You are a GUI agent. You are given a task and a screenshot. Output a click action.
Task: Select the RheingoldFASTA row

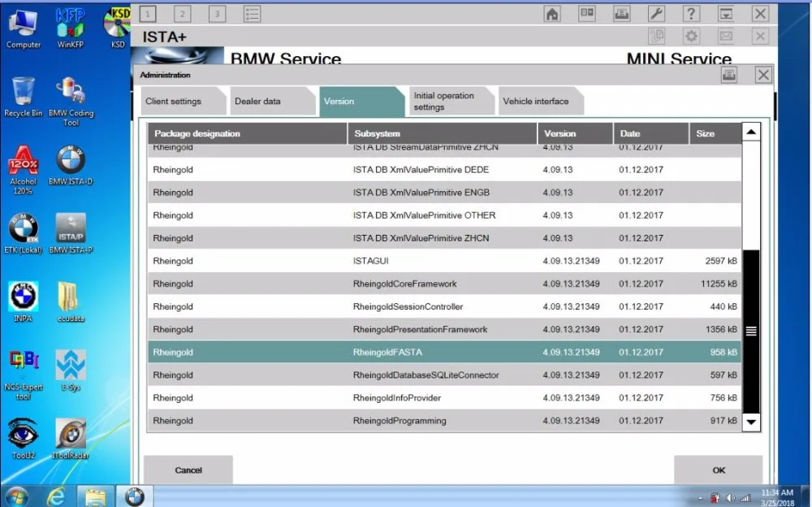tap(444, 352)
